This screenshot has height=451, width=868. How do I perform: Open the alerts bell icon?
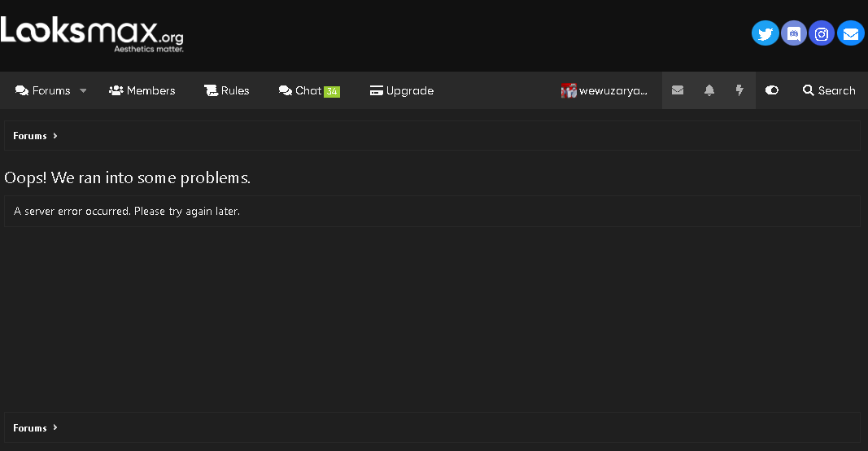(709, 90)
